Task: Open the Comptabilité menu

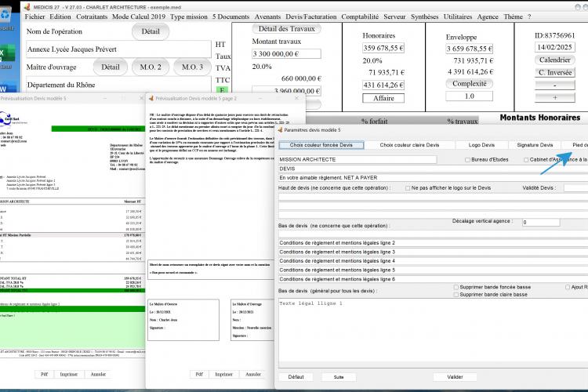Action: click(x=360, y=16)
